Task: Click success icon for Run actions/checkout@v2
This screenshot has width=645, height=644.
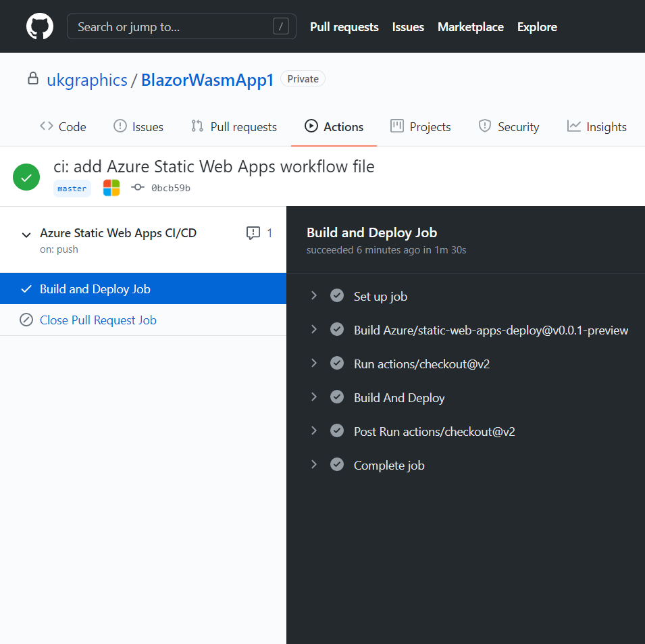Action: coord(337,363)
